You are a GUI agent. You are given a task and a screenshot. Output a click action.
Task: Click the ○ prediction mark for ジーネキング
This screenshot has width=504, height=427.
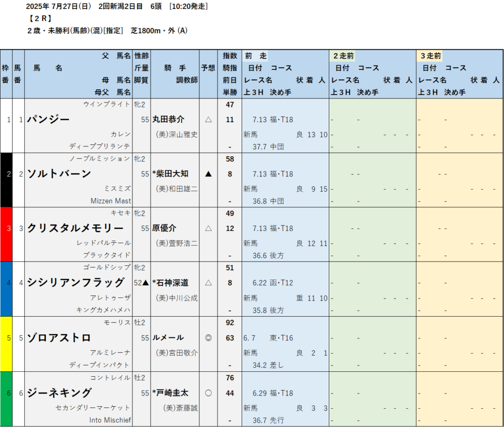click(x=208, y=393)
